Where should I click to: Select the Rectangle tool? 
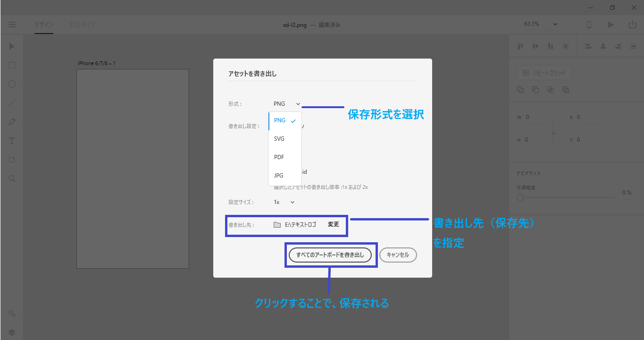[12, 65]
